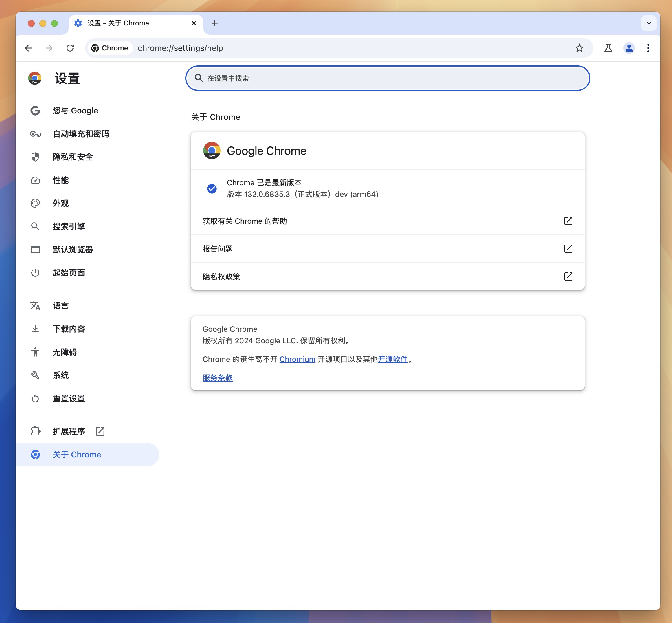Click 在设置中搜索 search input field
The image size is (672, 623).
(x=388, y=78)
